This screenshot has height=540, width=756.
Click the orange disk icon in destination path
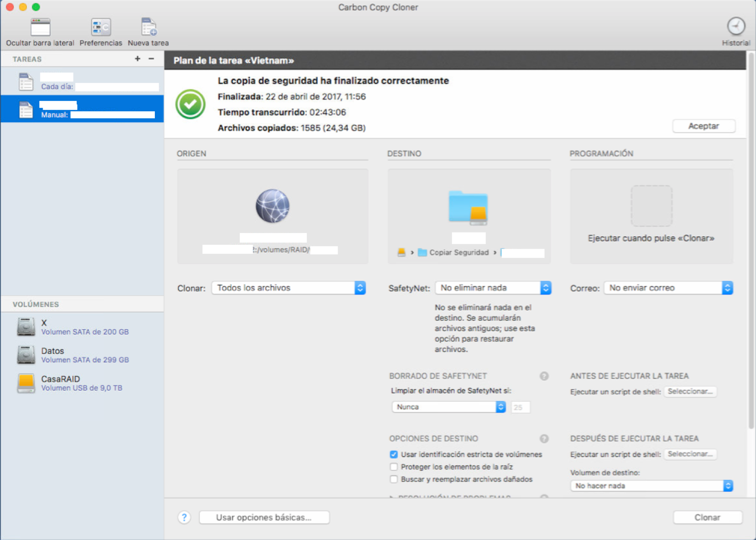tap(401, 252)
